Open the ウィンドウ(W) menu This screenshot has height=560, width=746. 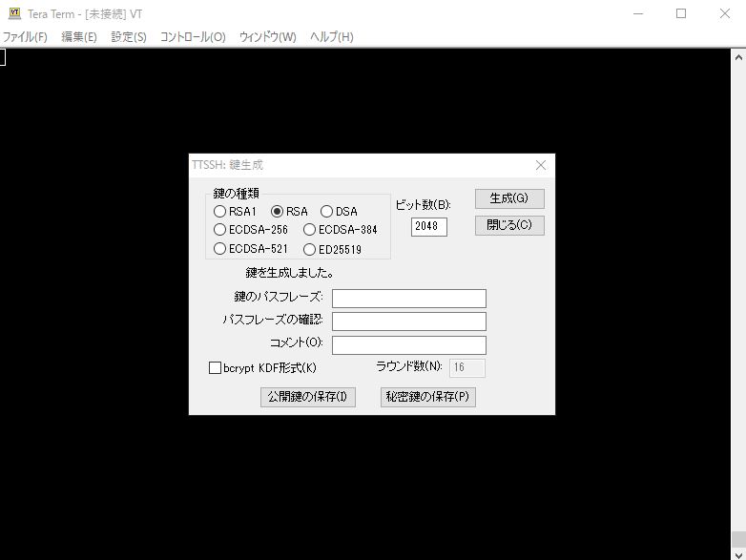coord(268,37)
